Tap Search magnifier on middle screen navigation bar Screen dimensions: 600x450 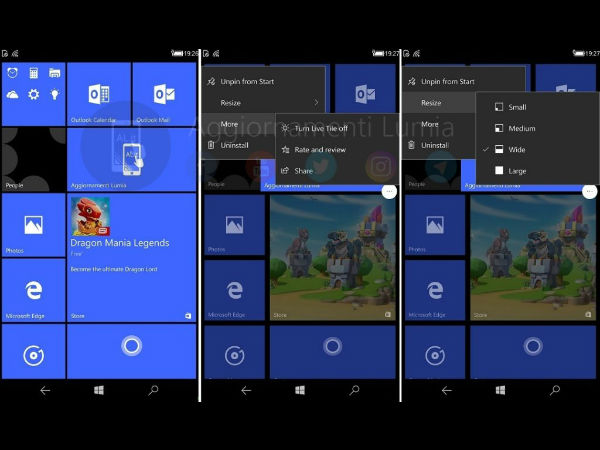tap(354, 390)
